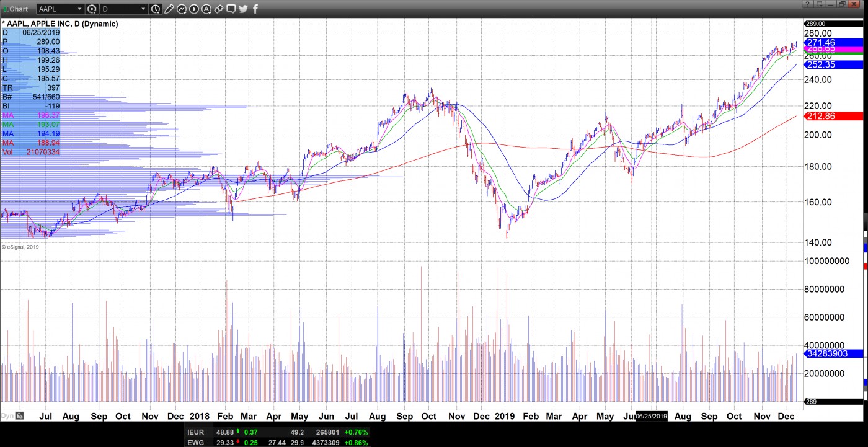Image resolution: width=868 pixels, height=447 pixels.
Task: Click the 271.46 price marker
Action: pos(833,43)
